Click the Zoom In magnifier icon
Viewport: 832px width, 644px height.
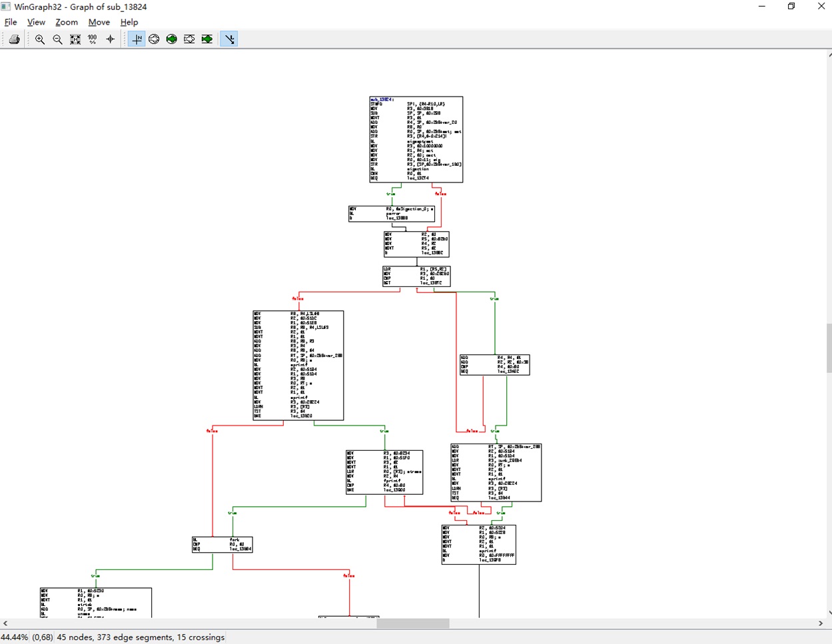click(39, 39)
